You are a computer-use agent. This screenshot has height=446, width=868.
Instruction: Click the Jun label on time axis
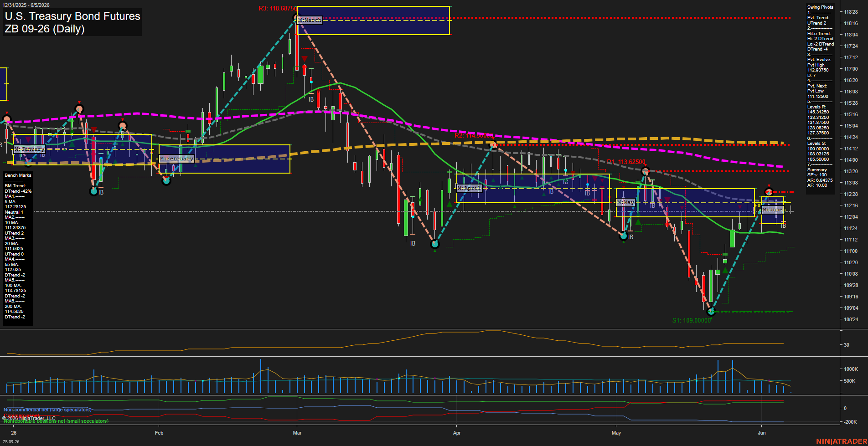762,433
